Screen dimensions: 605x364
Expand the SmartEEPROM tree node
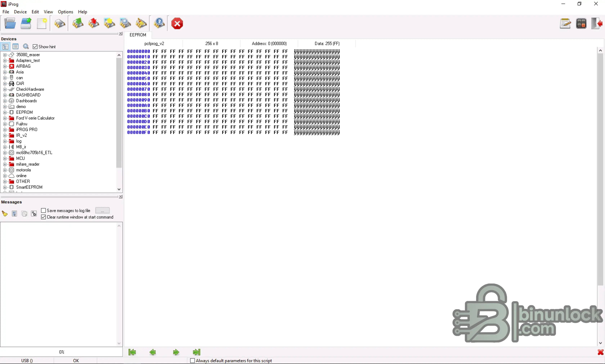5,187
